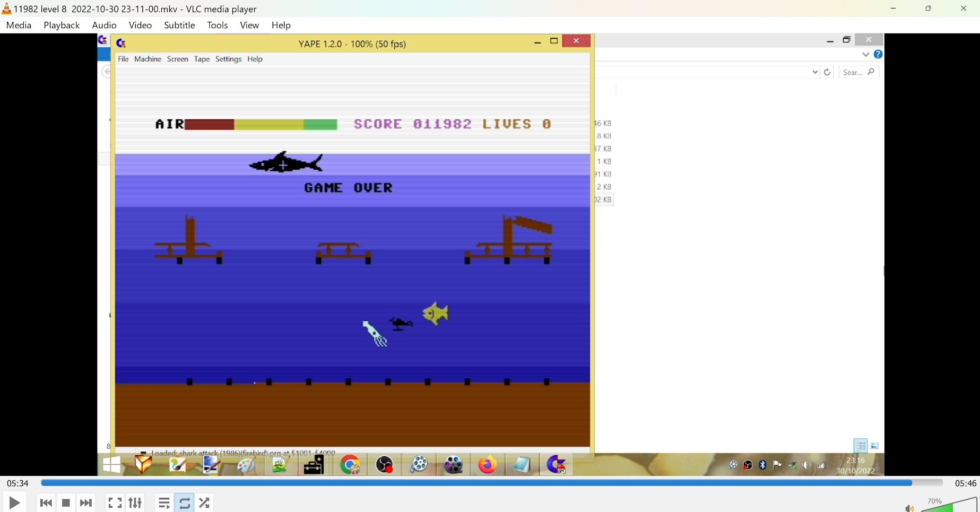Skip to next media in playlist
This screenshot has height=512, width=980.
86,502
